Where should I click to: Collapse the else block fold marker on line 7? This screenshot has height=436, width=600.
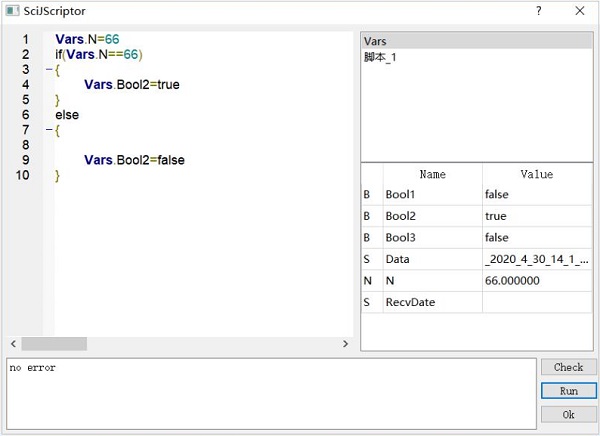[49, 130]
